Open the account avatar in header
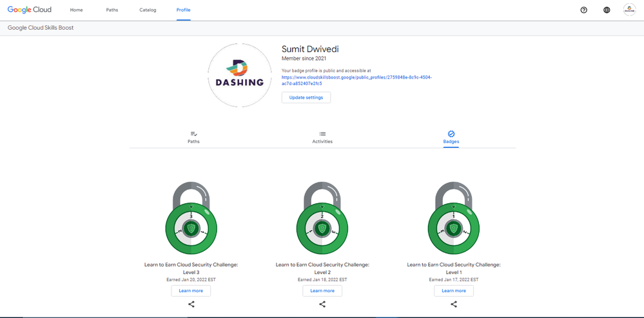This screenshot has height=318, width=644. 629,10
